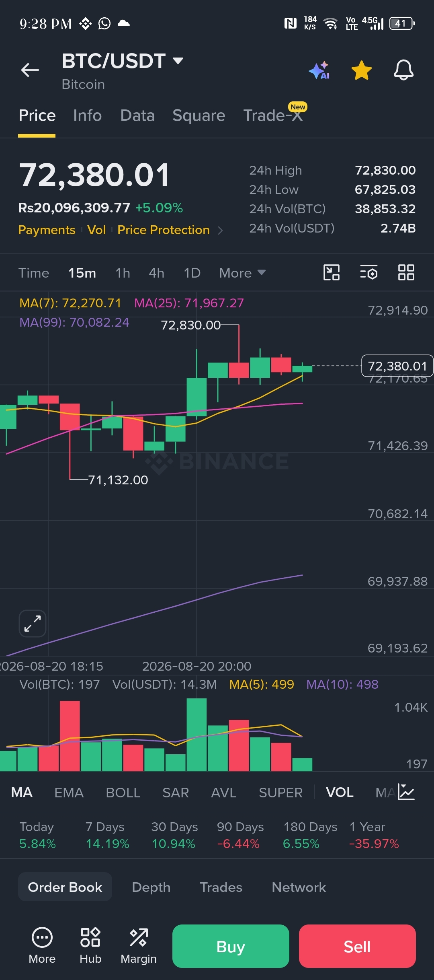Open the Square tab
The height and width of the screenshot is (980, 434).
coord(199,115)
